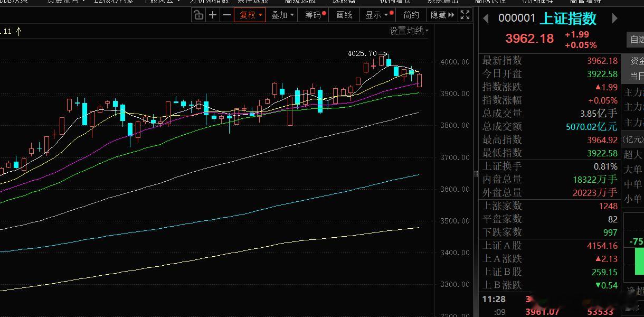The width and height of the screenshot is (644, 317).
Task: Go to previous stock with left arrow
Action: [486, 18]
